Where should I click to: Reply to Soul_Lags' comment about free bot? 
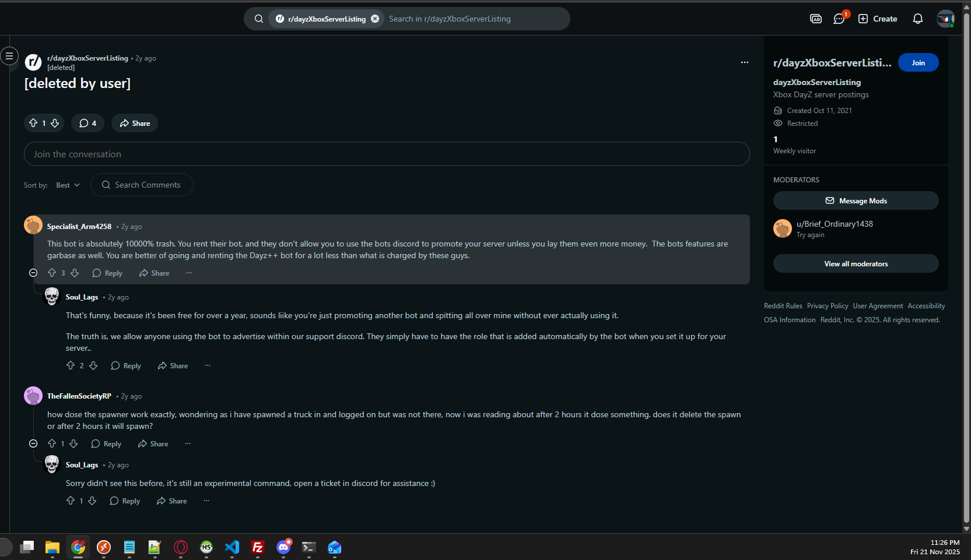pos(126,365)
